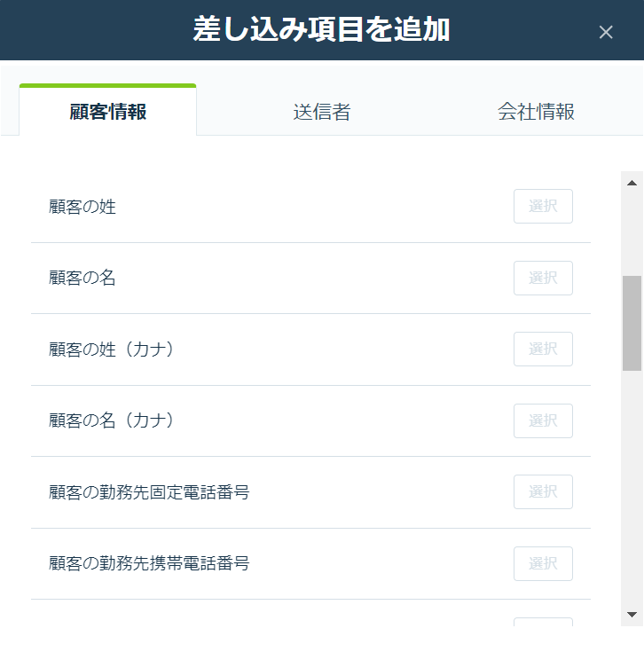Close the 差し込み項目を追加 dialog
Viewport: 644px width, 652px height.
tap(606, 32)
